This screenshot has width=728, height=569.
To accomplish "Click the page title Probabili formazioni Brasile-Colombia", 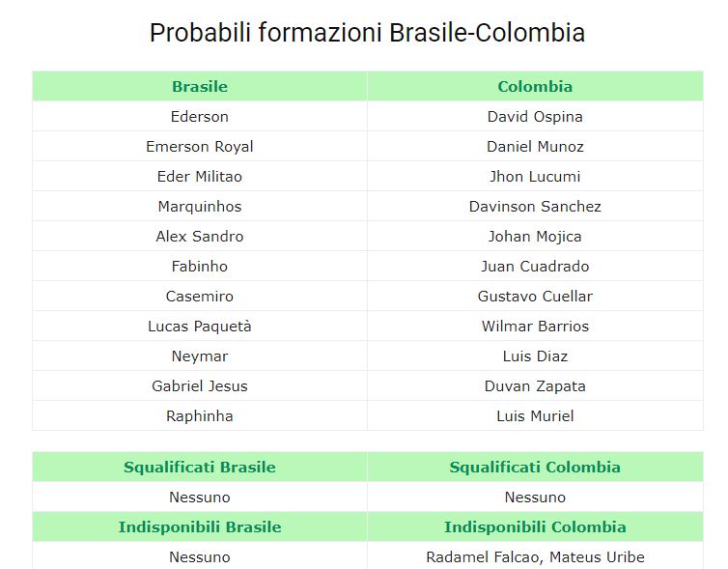I will tap(367, 33).
